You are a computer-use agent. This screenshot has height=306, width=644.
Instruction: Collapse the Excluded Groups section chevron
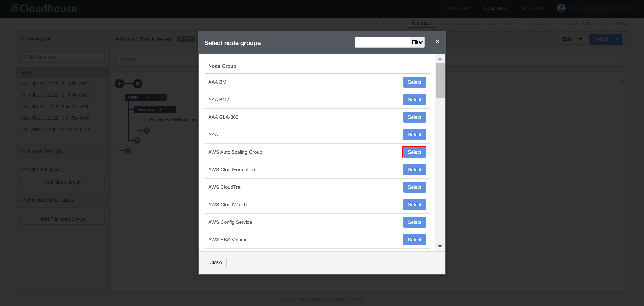pyautogui.click(x=23, y=200)
